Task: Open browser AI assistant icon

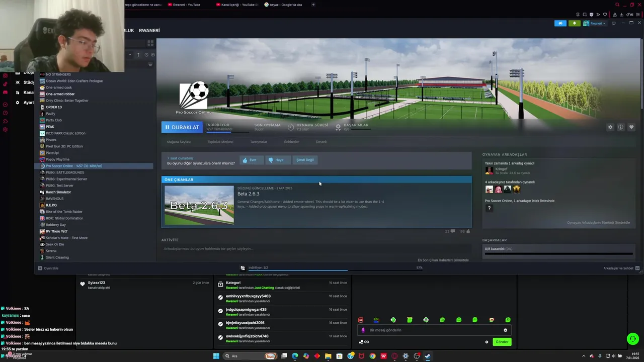Action: tap(630, 15)
